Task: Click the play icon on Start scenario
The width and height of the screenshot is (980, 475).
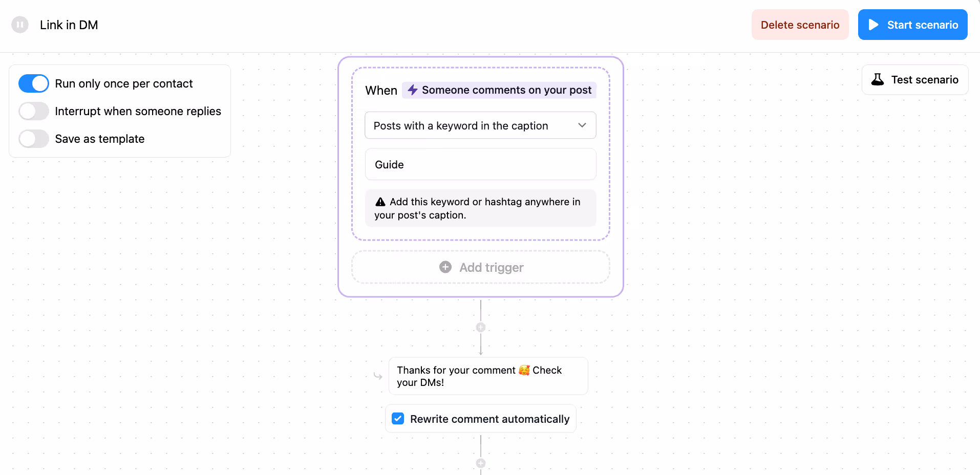Action: (x=874, y=24)
